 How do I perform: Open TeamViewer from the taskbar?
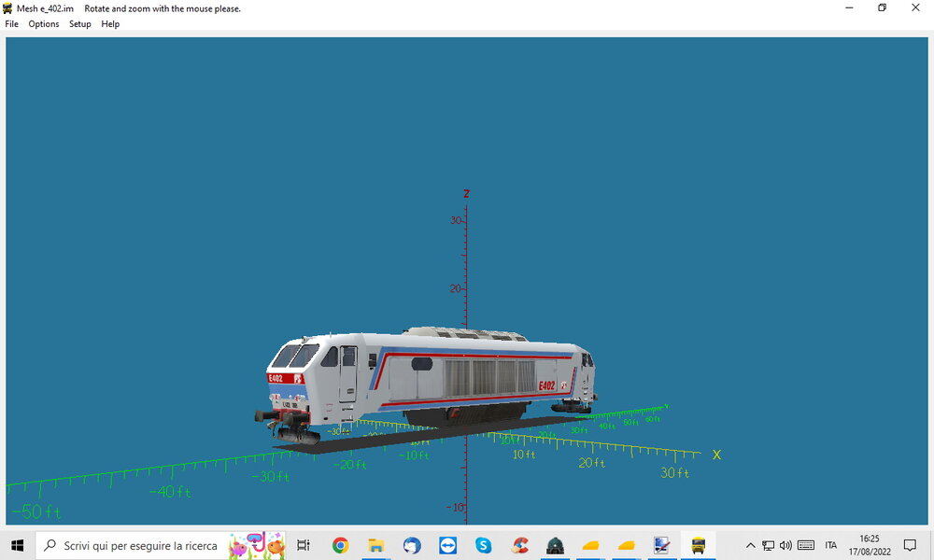click(447, 545)
